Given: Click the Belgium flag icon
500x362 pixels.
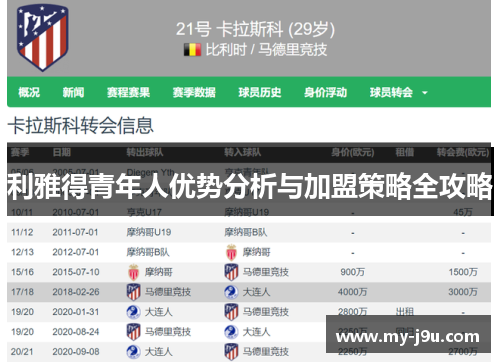Looking at the screenshot, I should tap(192, 50).
